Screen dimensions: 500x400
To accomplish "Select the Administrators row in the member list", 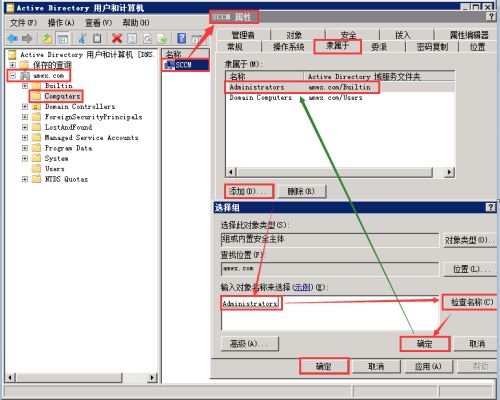I will click(340, 87).
